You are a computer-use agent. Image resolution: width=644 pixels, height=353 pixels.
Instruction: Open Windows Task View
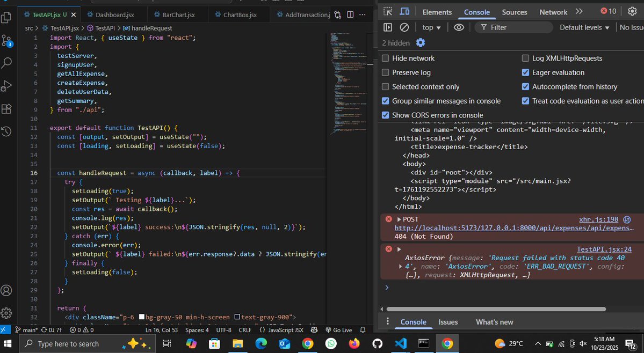167,343
